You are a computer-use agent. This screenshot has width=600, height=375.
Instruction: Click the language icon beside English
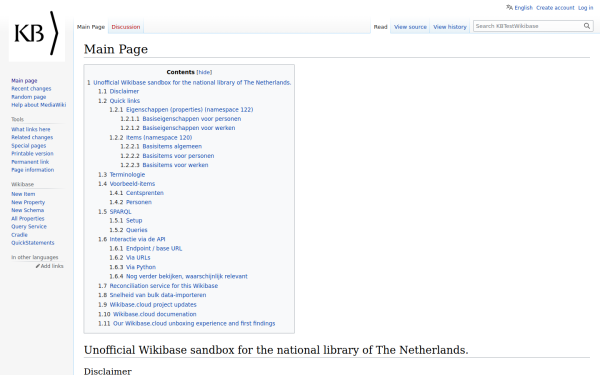click(x=509, y=7)
